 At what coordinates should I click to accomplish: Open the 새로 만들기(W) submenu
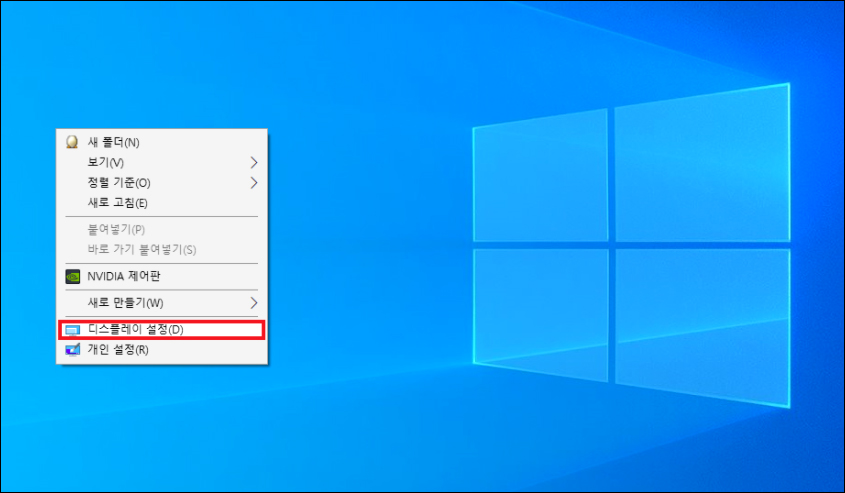coord(162,303)
